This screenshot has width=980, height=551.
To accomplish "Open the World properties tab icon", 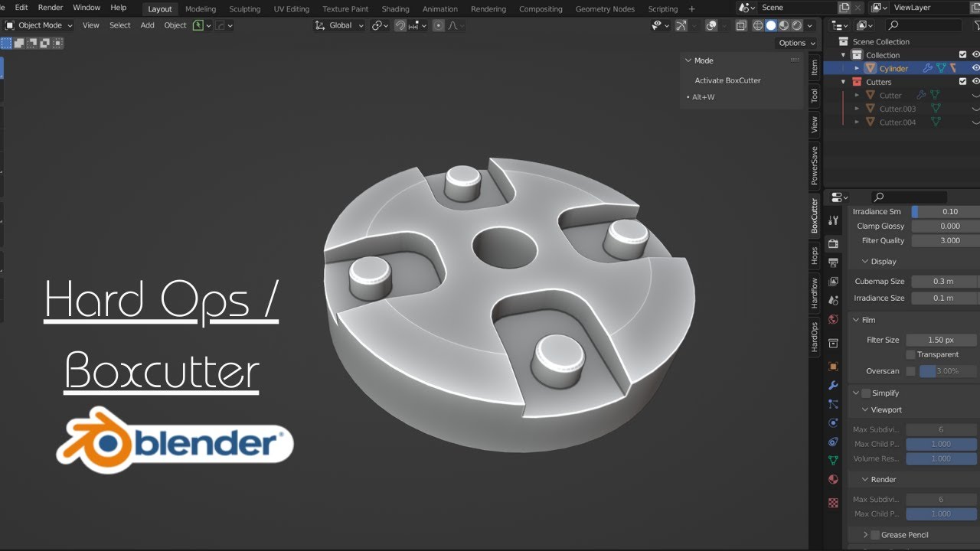I will point(834,319).
